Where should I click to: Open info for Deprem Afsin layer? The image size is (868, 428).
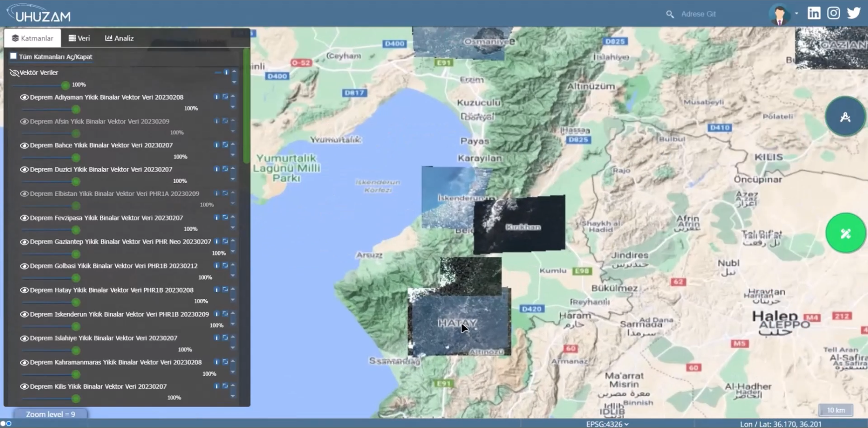pyautogui.click(x=216, y=121)
